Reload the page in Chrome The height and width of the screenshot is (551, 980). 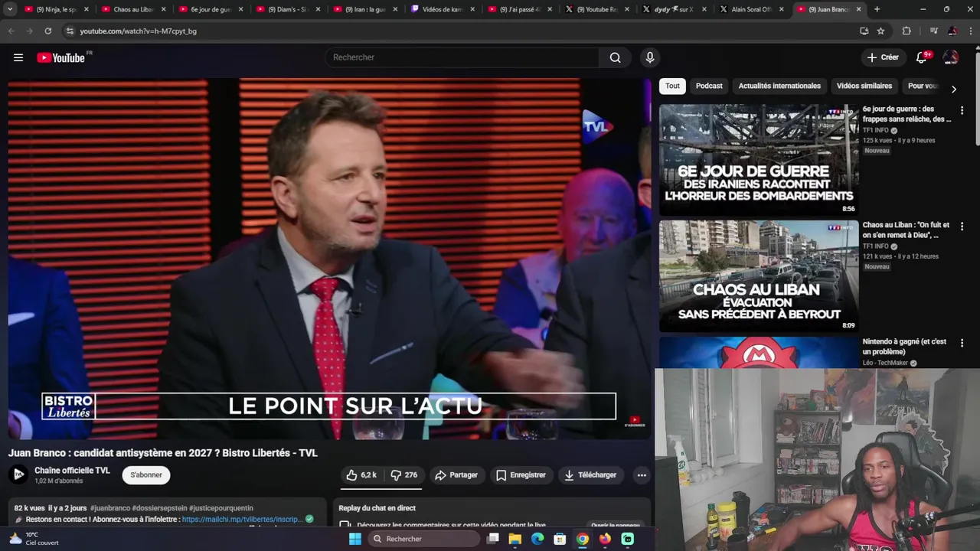47,31
